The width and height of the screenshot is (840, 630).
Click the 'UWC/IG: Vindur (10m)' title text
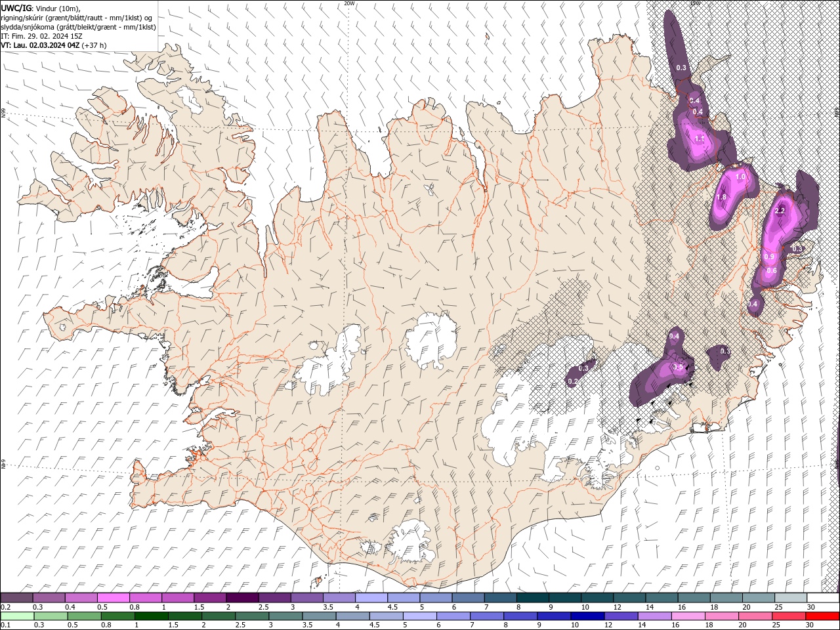coord(41,8)
